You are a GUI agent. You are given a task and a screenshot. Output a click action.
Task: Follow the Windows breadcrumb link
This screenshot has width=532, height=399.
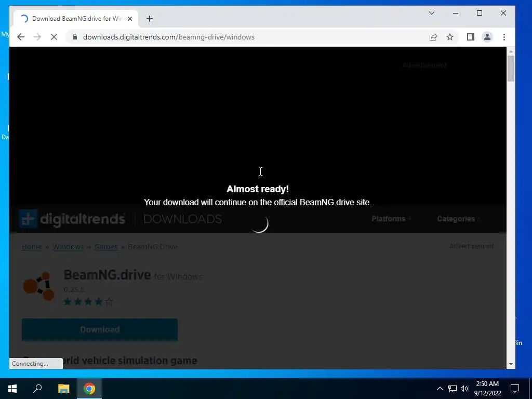pos(68,247)
